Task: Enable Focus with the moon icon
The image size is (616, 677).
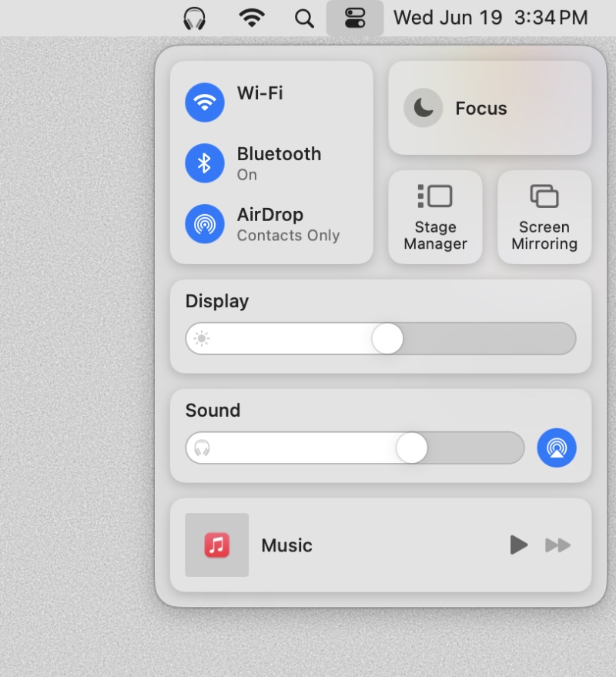Action: click(423, 108)
